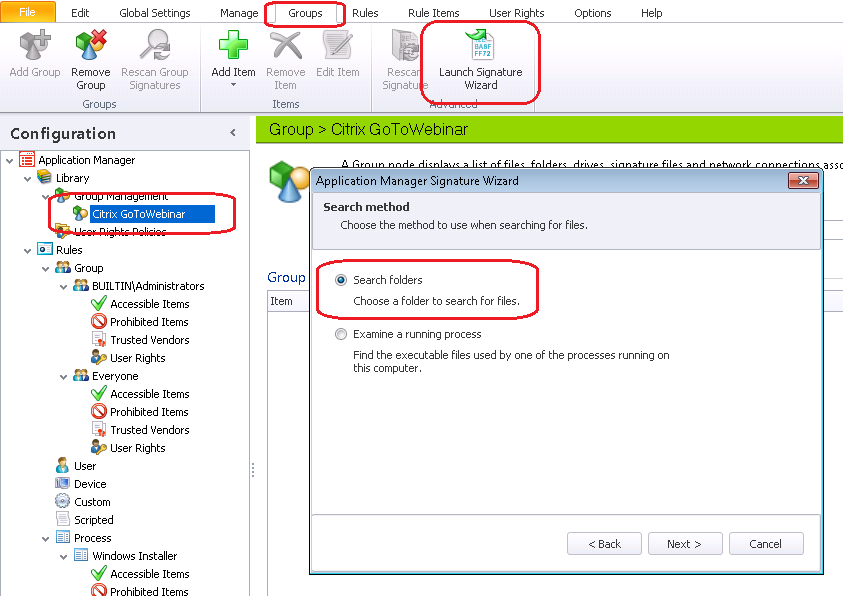852x616 pixels.
Task: Select Trusted Vendors under Everyone
Action: pyautogui.click(x=149, y=430)
